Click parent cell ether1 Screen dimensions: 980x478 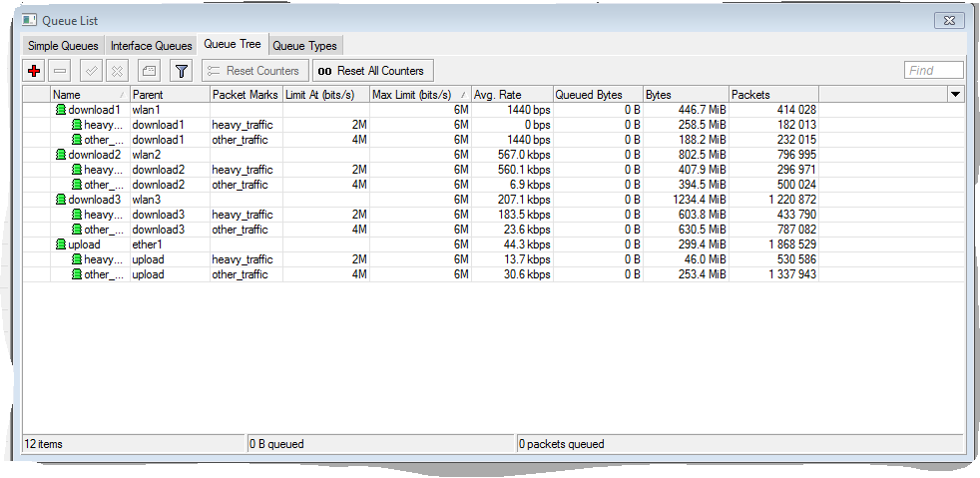click(x=148, y=244)
